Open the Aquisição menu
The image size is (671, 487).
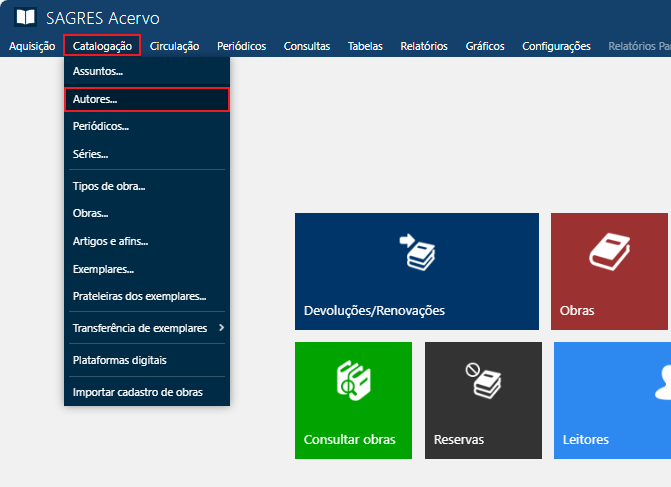pos(32,46)
